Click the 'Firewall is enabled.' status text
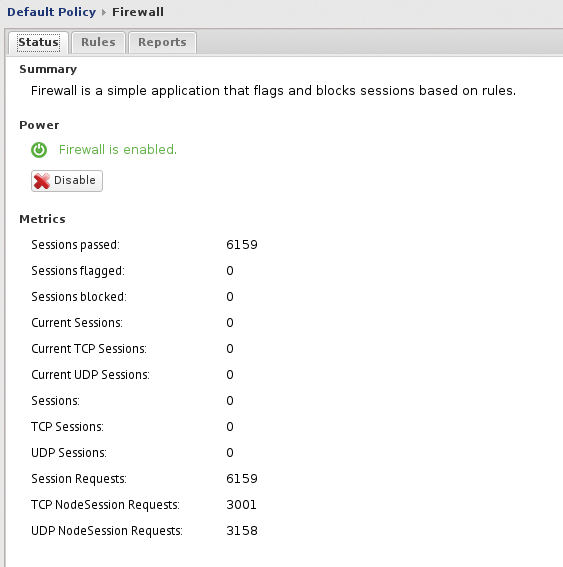 (x=118, y=150)
